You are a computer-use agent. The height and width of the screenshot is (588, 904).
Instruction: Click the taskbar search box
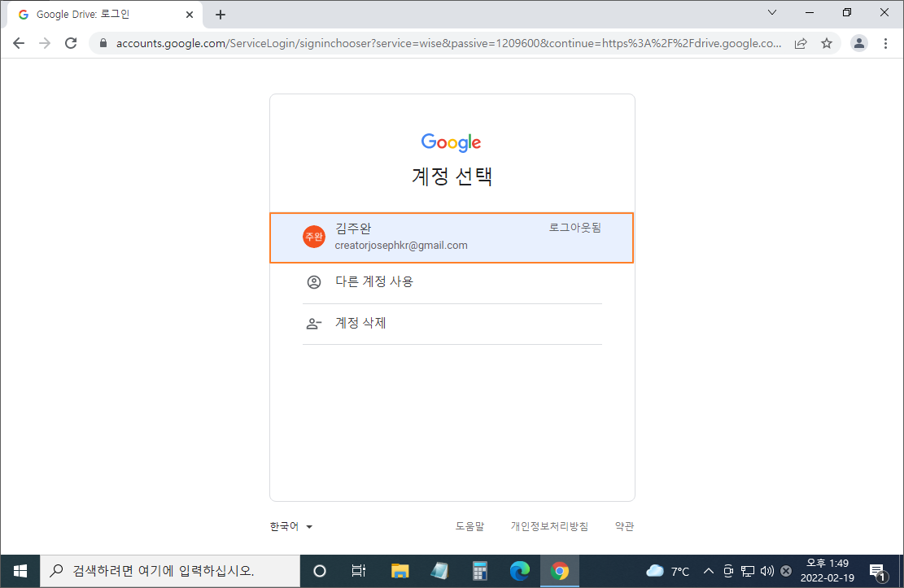(x=170, y=571)
